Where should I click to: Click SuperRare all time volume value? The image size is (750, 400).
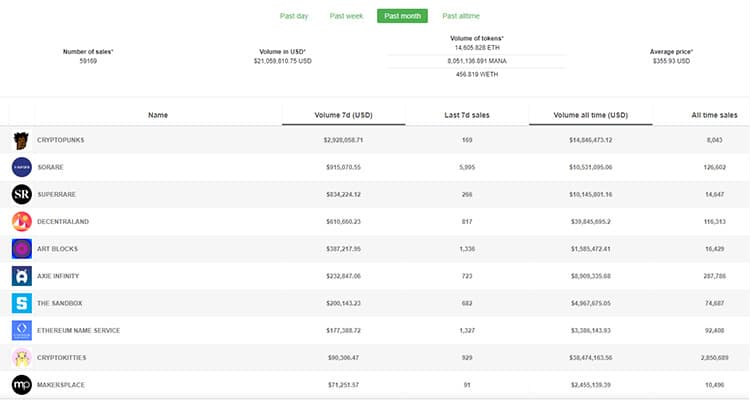coord(591,194)
